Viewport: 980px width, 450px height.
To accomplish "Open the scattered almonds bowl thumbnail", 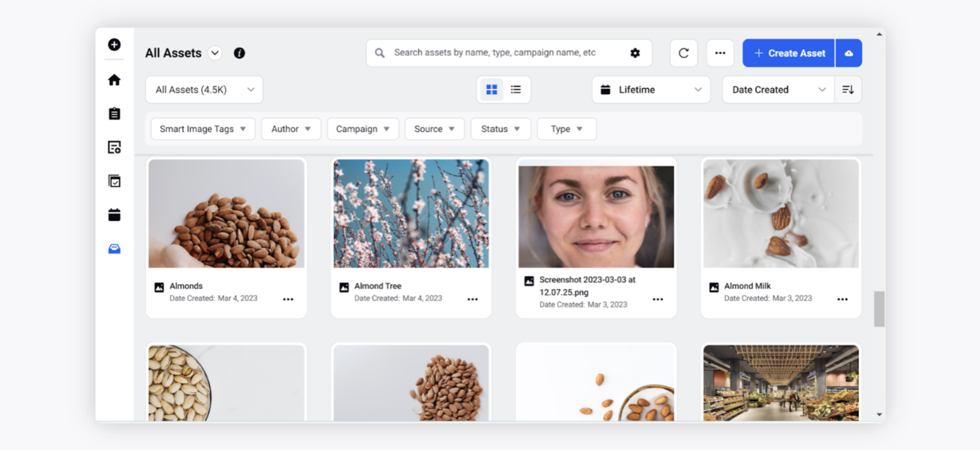I will pos(596,383).
